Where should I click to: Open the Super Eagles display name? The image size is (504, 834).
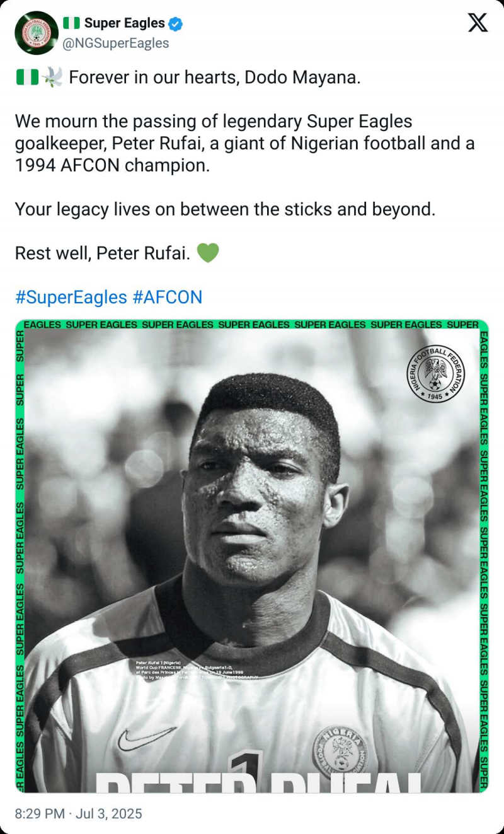tap(125, 23)
